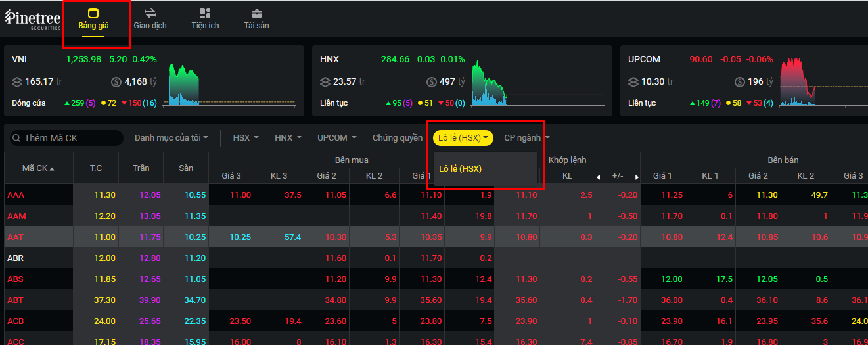Type in the Thêm Mã CK search box

pyautogui.click(x=69, y=138)
